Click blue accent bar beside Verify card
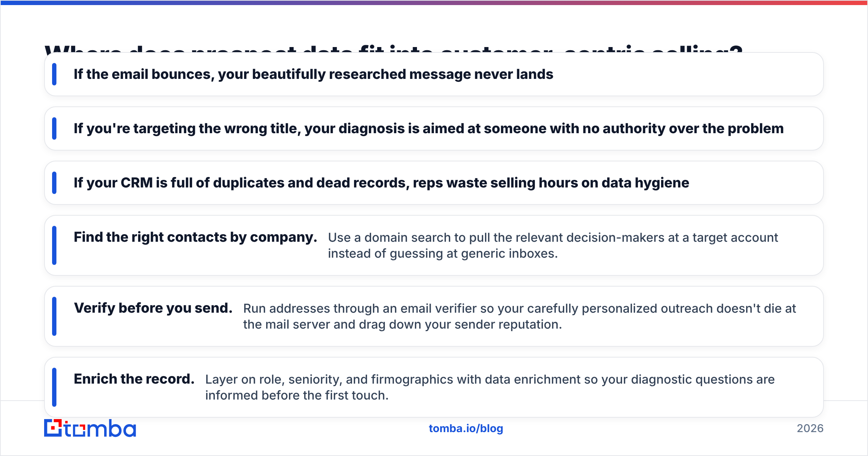The height and width of the screenshot is (456, 868). coord(54,316)
